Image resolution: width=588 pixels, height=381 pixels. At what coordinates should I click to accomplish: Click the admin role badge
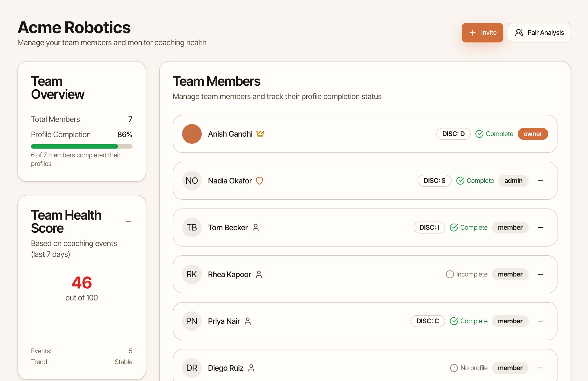pyautogui.click(x=513, y=181)
